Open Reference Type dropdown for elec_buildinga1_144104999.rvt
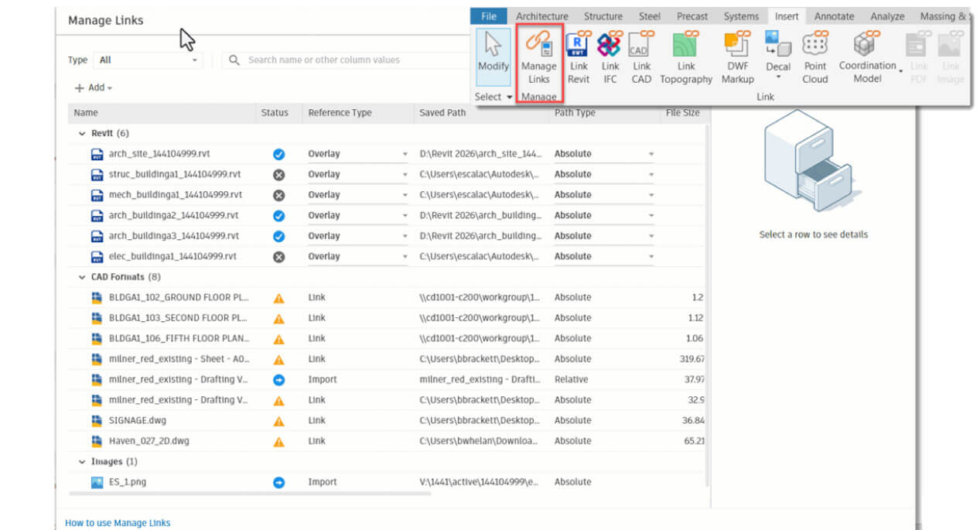The width and height of the screenshot is (980, 530). point(357,256)
